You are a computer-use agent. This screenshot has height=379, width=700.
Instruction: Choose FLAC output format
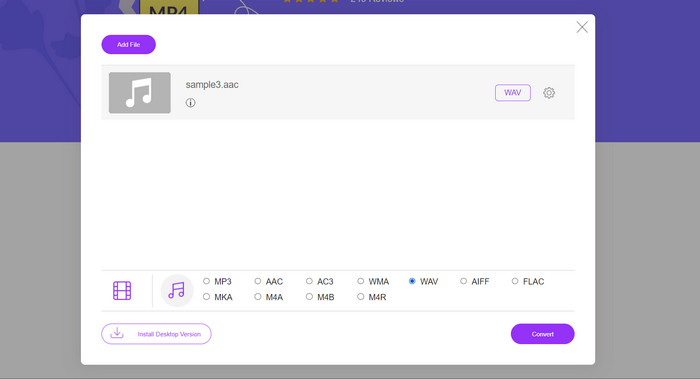click(515, 281)
